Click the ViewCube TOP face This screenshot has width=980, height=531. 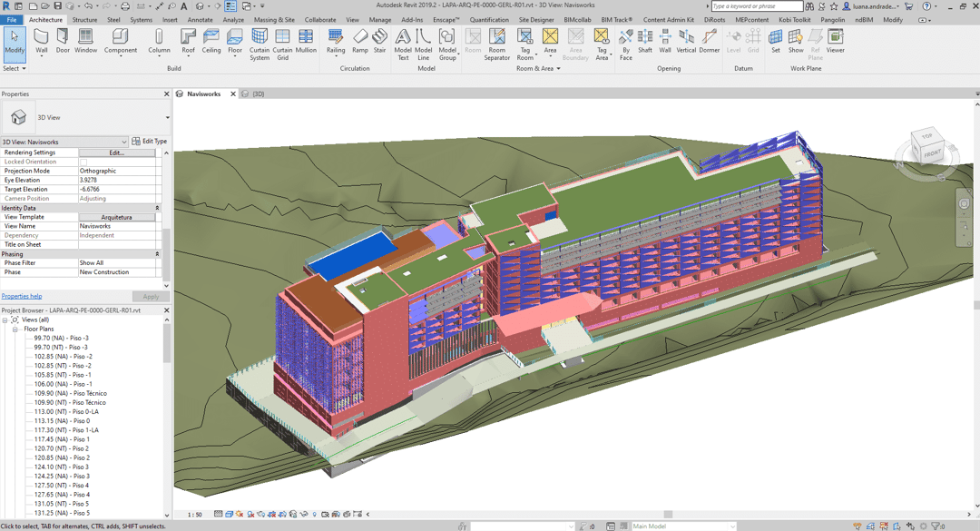click(x=926, y=136)
